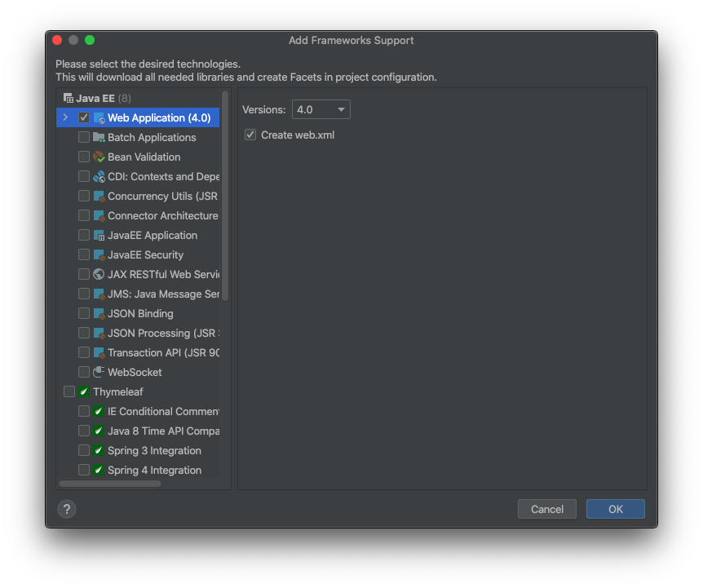Select the JavaEE Application row text
Image resolution: width=703 pixels, height=588 pixels.
[x=153, y=236]
